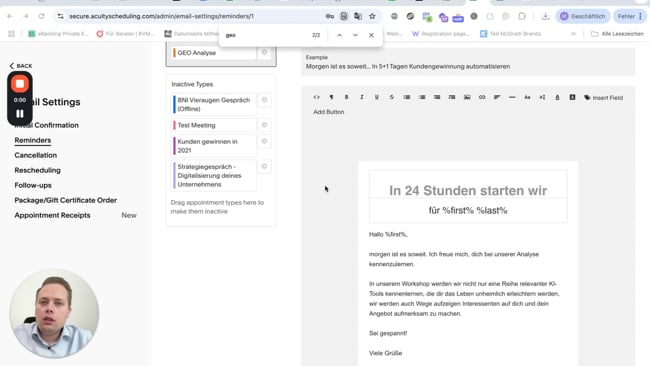650x366 pixels.
Task: Click the Insert Field tag button
Action: (604, 97)
